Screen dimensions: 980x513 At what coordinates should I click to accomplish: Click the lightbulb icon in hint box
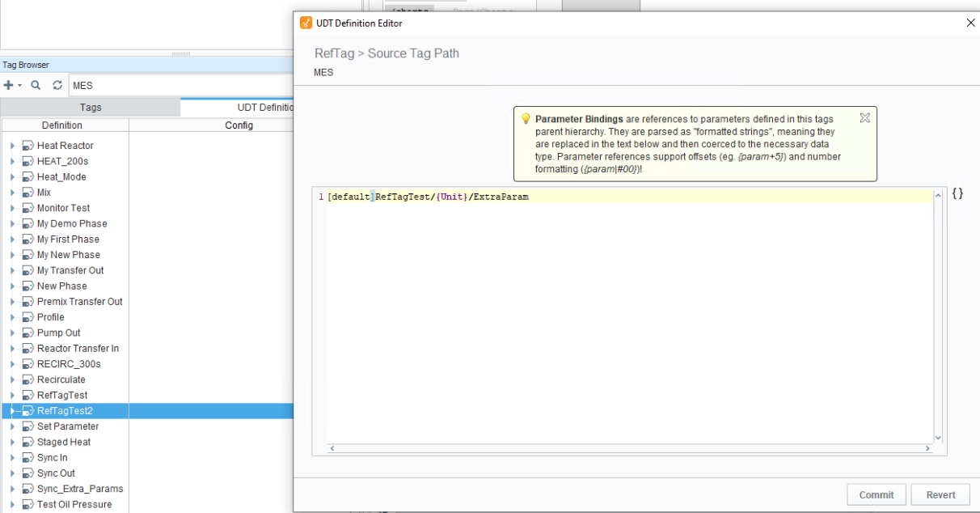[526, 119]
